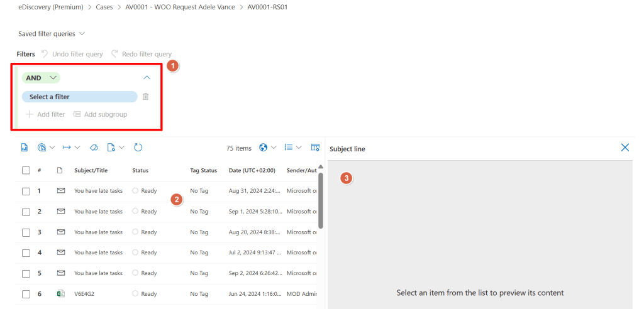The image size is (644, 309).
Task: Delete the 'Select a filter' condition with trash icon
Action: [145, 97]
